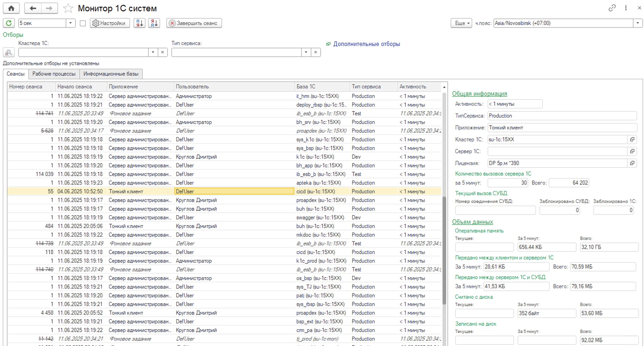Open the Кластера 1С filter dropdown

pyautogui.click(x=153, y=52)
